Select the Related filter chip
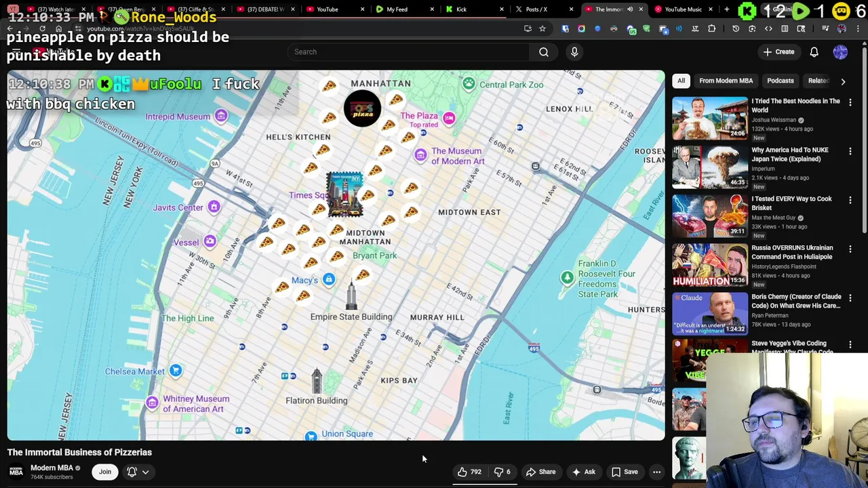Image resolution: width=868 pixels, height=488 pixels. [x=818, y=81]
